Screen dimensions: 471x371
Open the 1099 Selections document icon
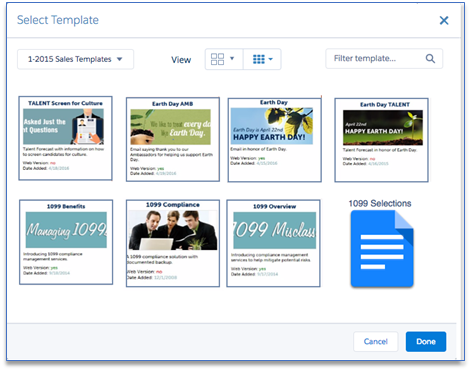(382, 249)
